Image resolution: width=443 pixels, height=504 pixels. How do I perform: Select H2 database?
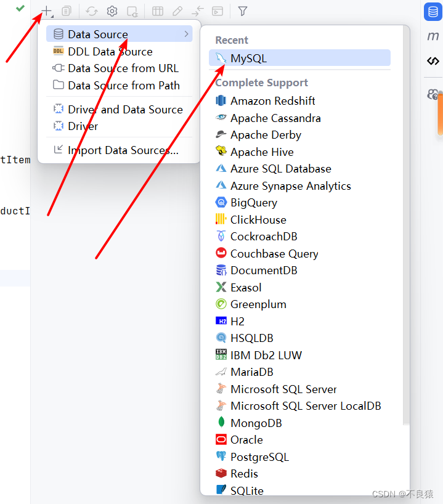click(299, 321)
